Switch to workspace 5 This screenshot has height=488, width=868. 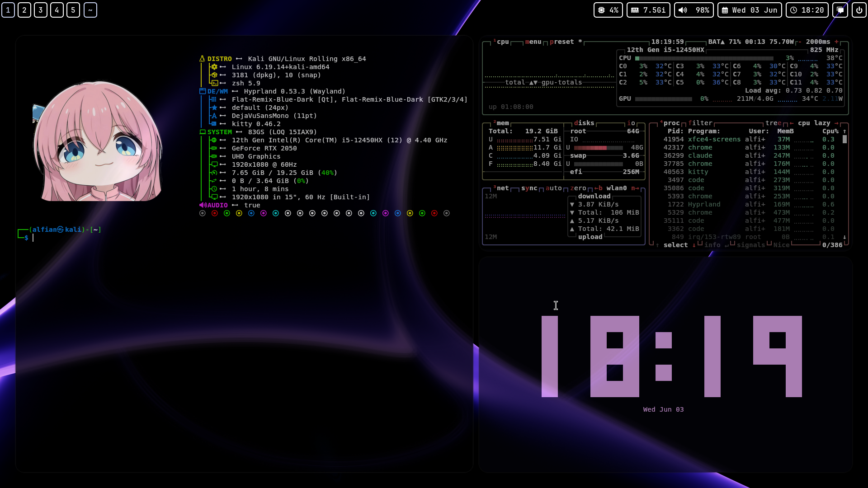pos(73,10)
